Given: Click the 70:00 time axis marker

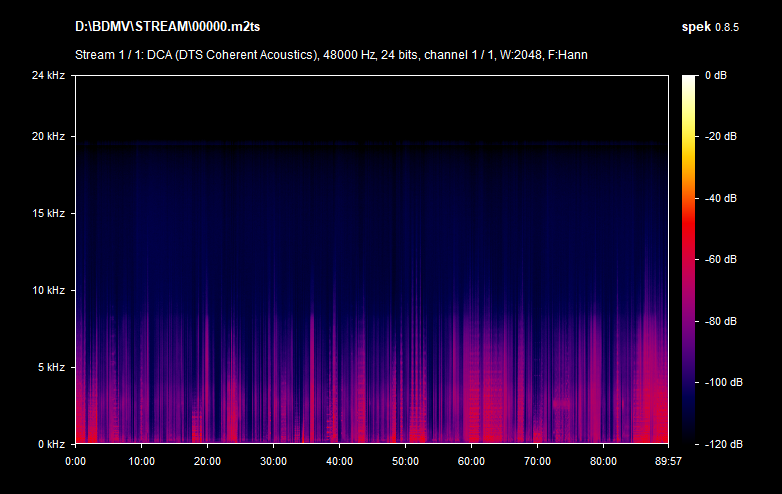Looking at the screenshot, I should point(537,461).
